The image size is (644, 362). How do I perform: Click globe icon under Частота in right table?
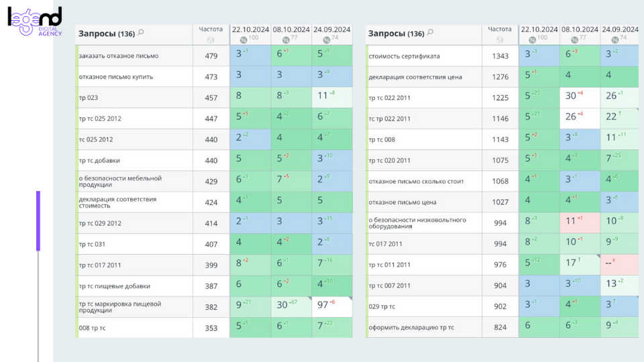click(x=500, y=40)
